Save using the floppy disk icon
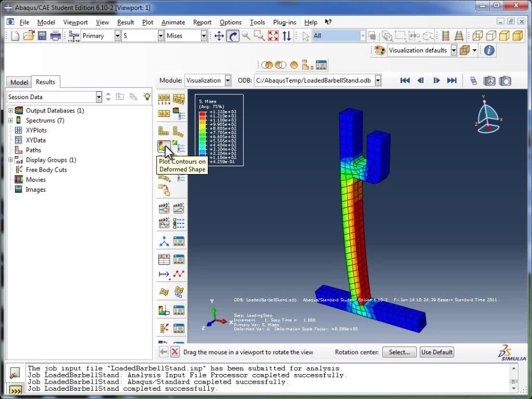 [42, 35]
